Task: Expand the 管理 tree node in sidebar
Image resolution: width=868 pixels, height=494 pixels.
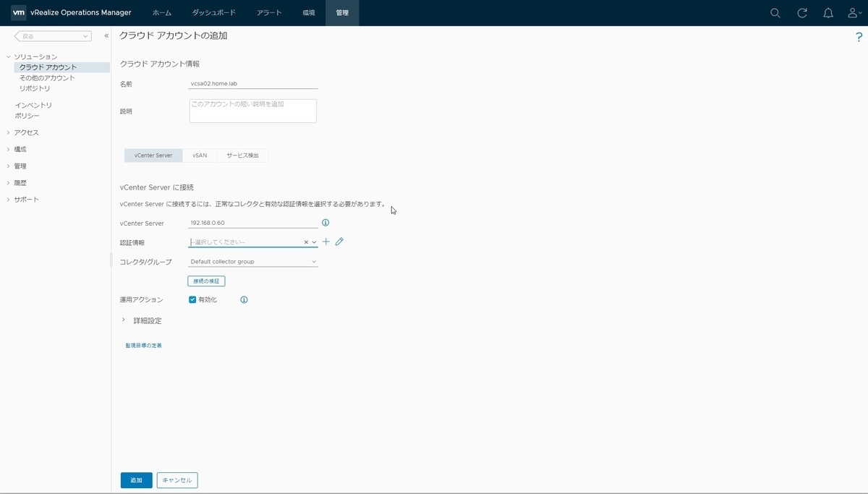Action: tap(8, 166)
